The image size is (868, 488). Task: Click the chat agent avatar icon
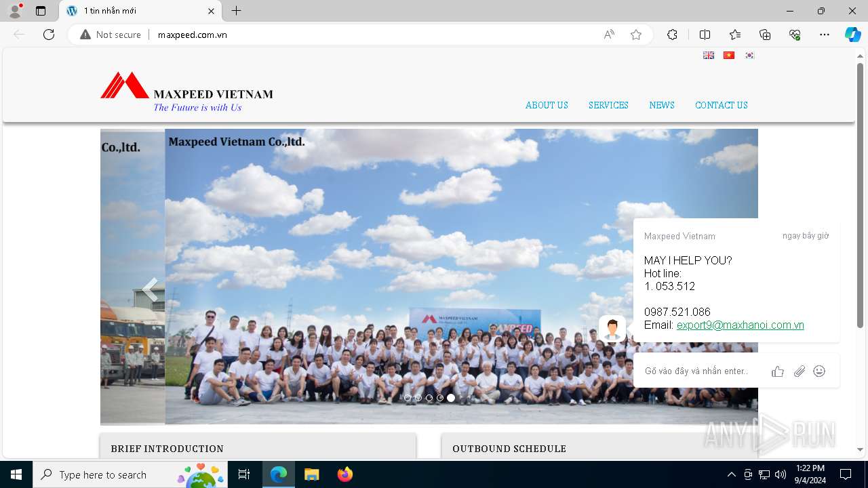coord(612,329)
